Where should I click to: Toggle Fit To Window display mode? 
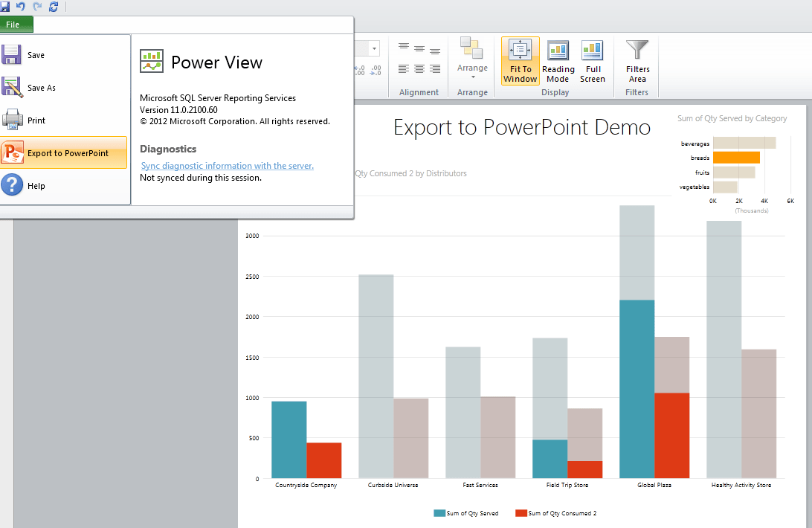(520, 61)
